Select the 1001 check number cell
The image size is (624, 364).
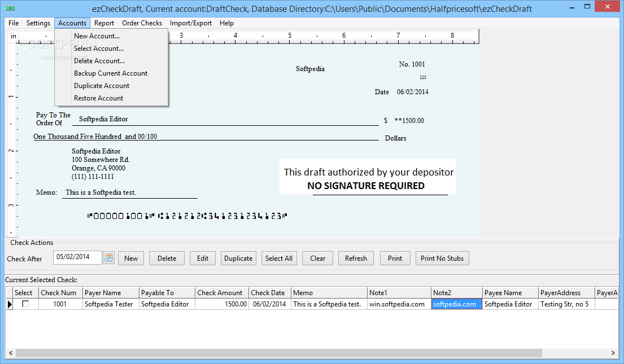coord(60,304)
